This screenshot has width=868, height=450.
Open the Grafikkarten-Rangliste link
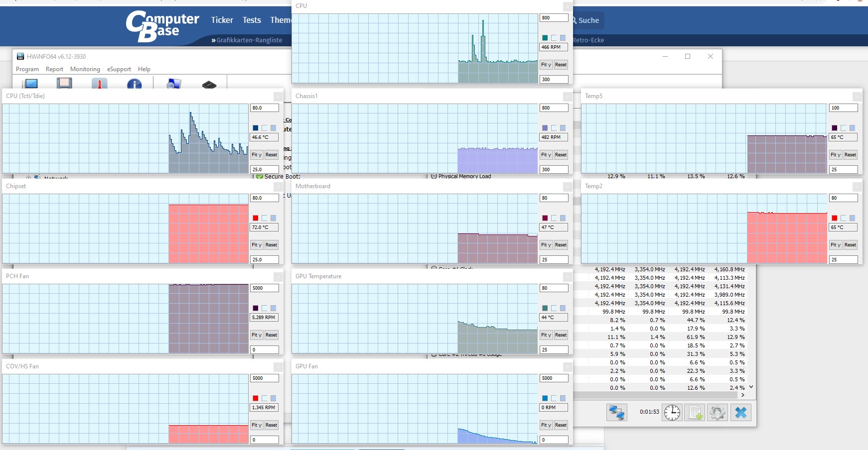249,40
